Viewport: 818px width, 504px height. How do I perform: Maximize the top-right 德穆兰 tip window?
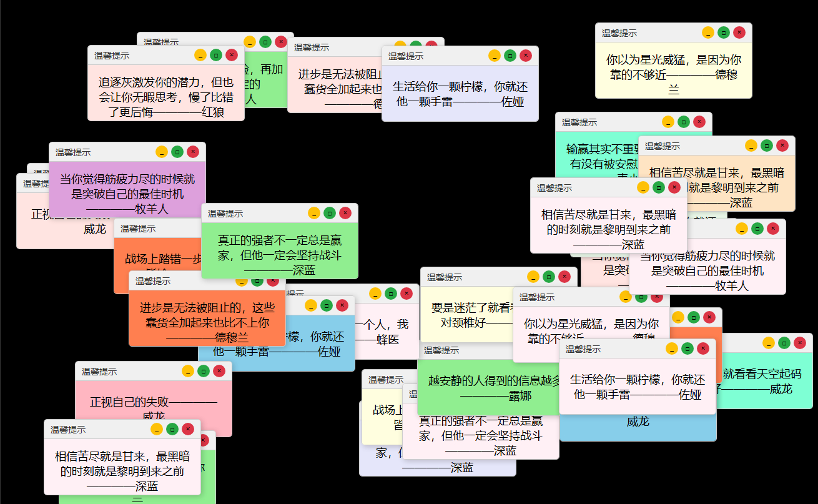click(x=724, y=32)
